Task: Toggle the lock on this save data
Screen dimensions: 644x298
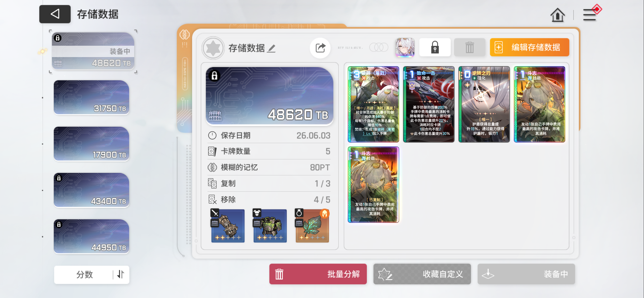Action: [x=435, y=47]
